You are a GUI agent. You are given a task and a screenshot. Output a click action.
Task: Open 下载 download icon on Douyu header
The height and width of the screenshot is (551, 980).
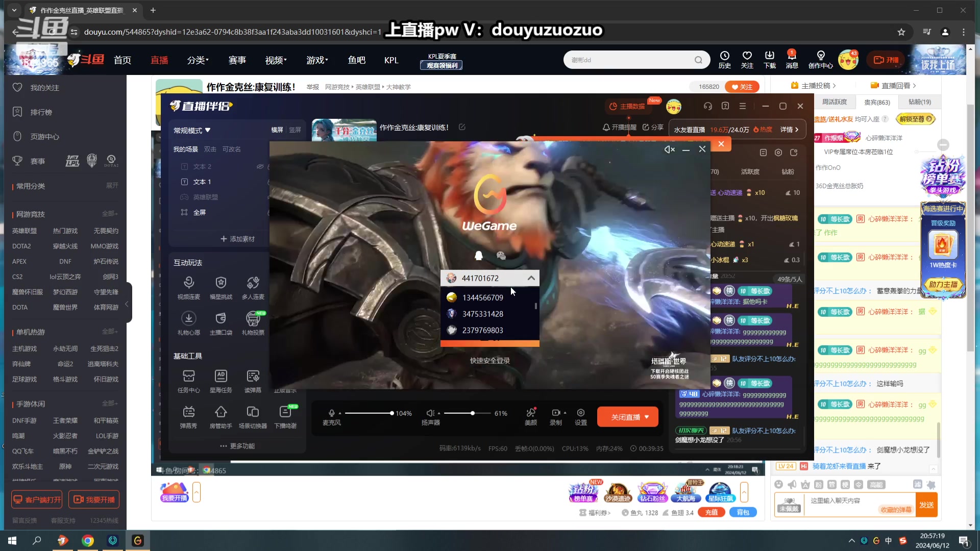[x=770, y=60]
